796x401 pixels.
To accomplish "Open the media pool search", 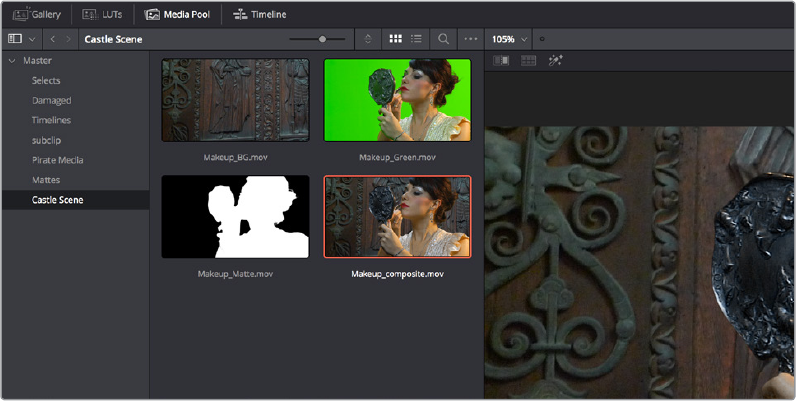I will (x=443, y=39).
